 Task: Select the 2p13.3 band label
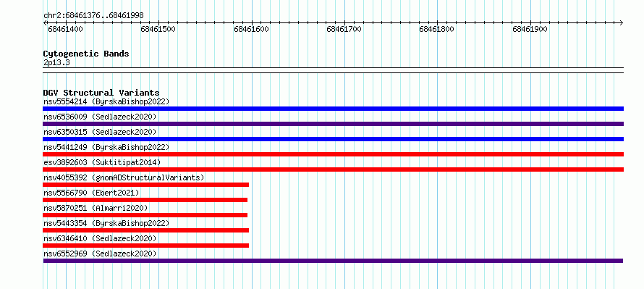pos(56,62)
